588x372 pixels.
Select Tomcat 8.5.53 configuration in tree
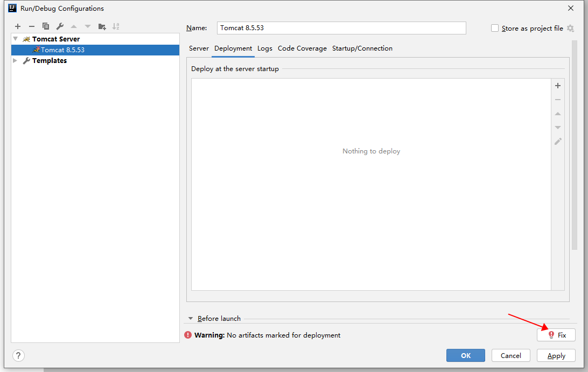(95, 50)
